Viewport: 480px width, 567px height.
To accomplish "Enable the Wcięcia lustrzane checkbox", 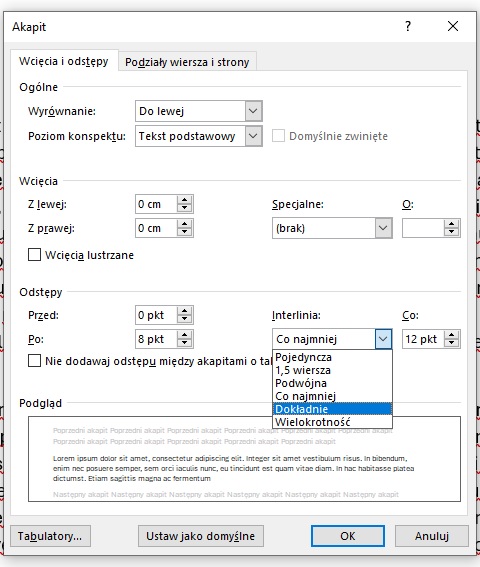I will coord(34,255).
